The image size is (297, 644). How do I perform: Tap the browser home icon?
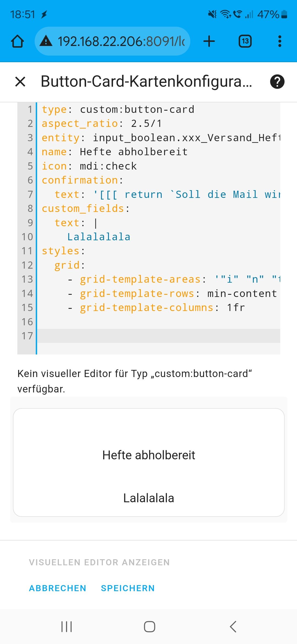[18, 42]
